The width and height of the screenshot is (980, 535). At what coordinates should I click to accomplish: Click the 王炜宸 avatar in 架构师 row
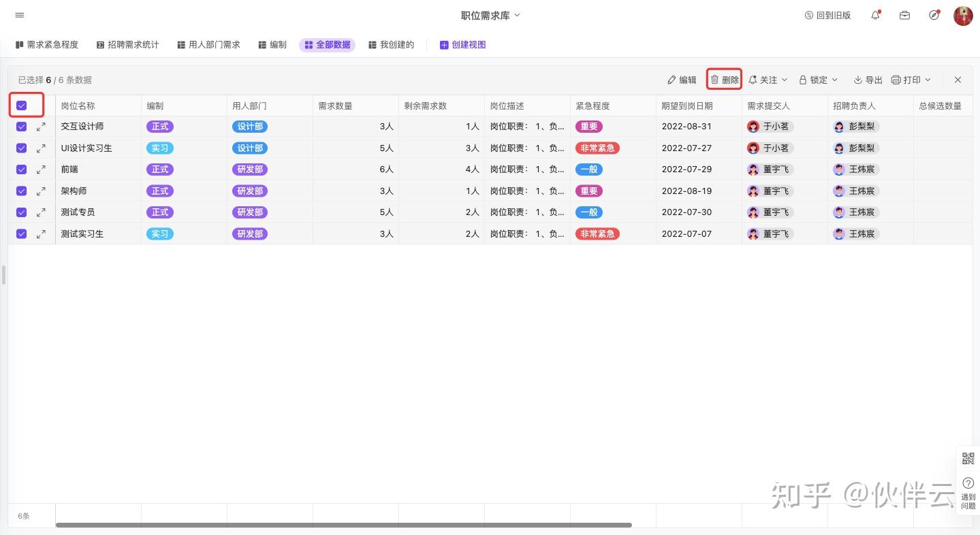[839, 191]
